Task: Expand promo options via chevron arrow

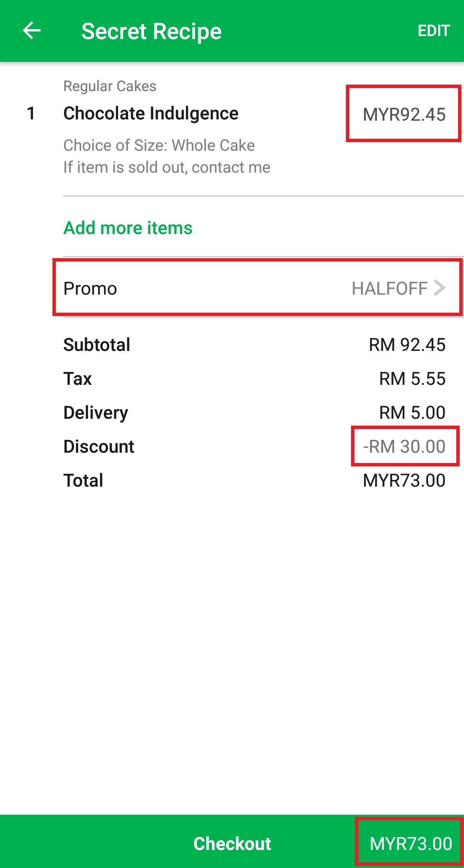Action: (x=440, y=288)
